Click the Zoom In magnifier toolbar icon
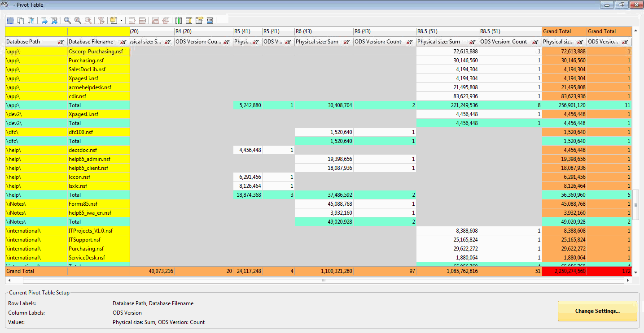 [67, 20]
